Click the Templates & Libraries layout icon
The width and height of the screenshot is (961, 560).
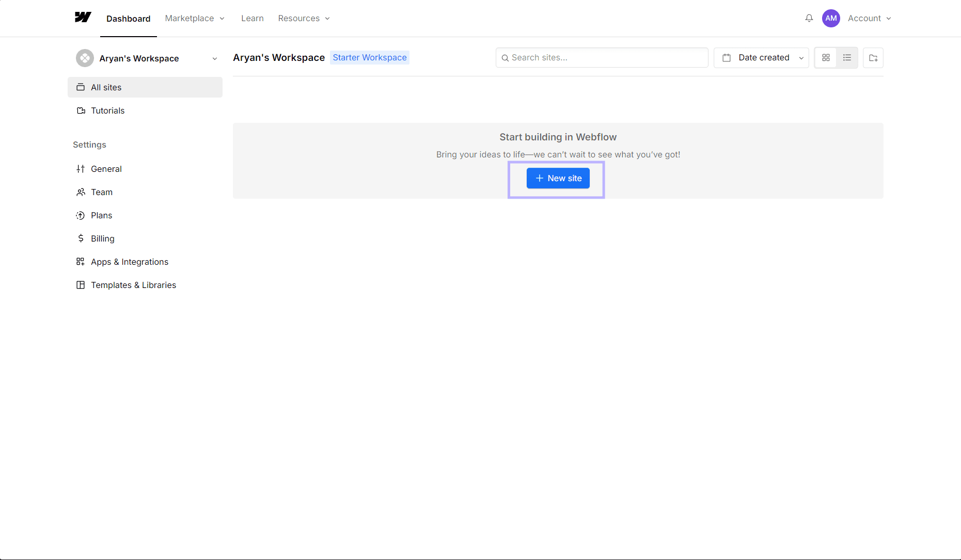pos(81,285)
